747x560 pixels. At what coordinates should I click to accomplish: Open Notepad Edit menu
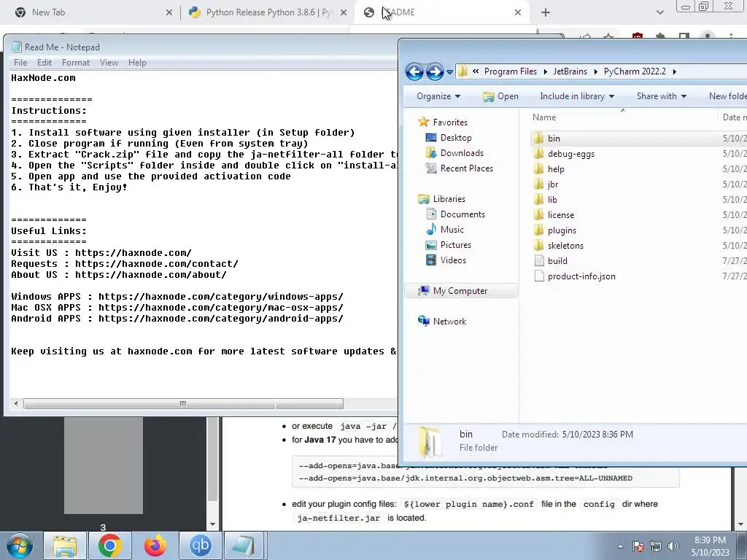click(x=44, y=63)
